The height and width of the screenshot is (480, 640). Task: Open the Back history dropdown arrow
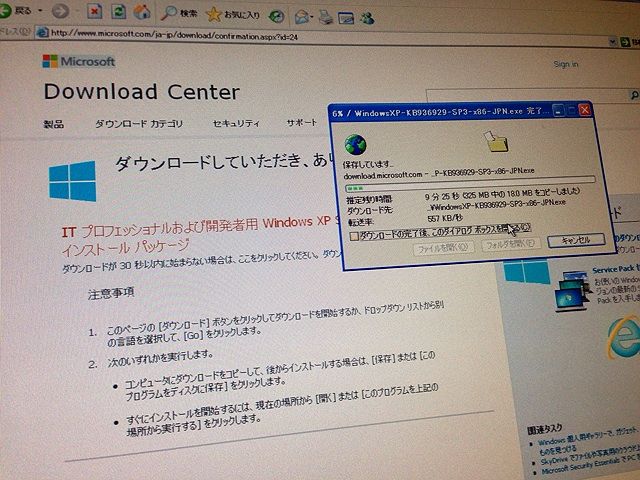click(x=40, y=11)
